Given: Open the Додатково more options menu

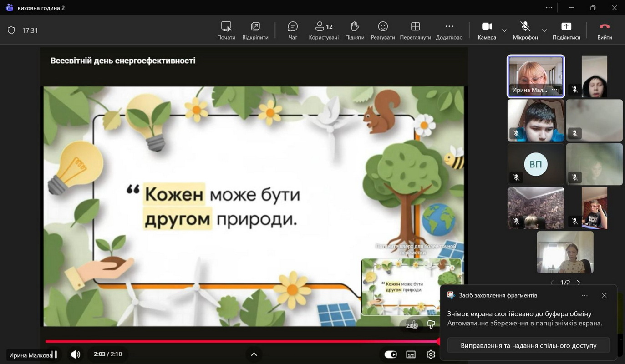Looking at the screenshot, I should 449,30.
